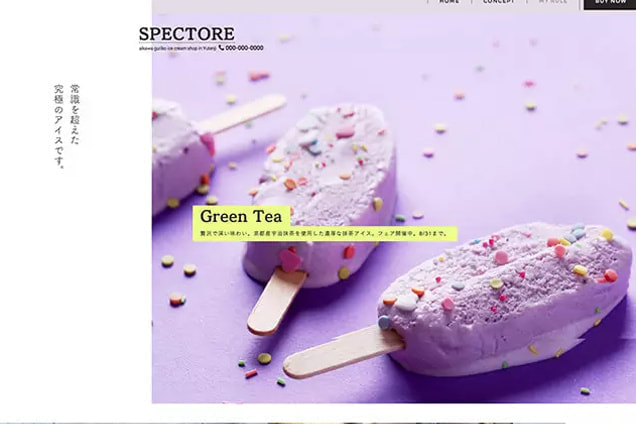The image size is (636, 424).
Task: Click the wooden stick of the middle popsicle
Action: tap(276, 300)
